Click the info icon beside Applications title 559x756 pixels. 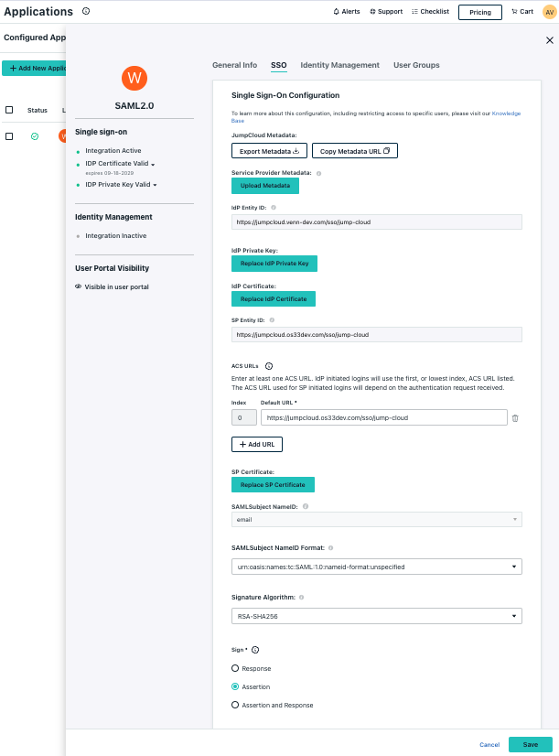pos(86,11)
